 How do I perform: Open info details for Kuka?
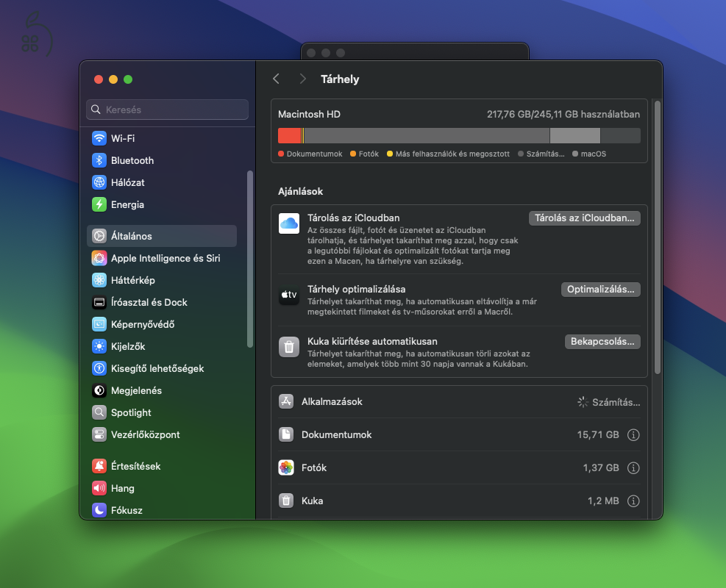[633, 501]
